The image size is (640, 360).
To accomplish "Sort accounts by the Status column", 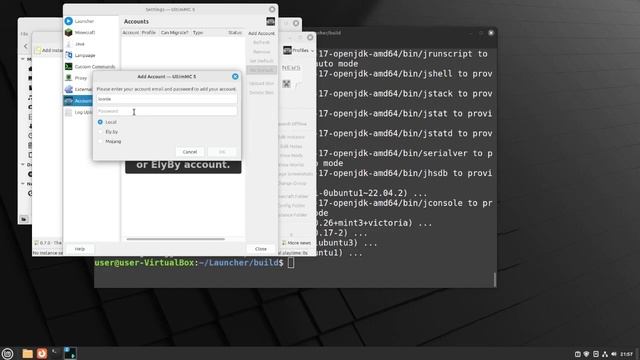I will (235, 33).
